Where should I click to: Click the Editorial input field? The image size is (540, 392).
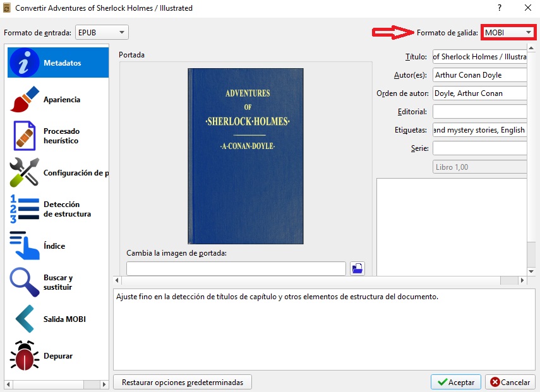tap(480, 112)
